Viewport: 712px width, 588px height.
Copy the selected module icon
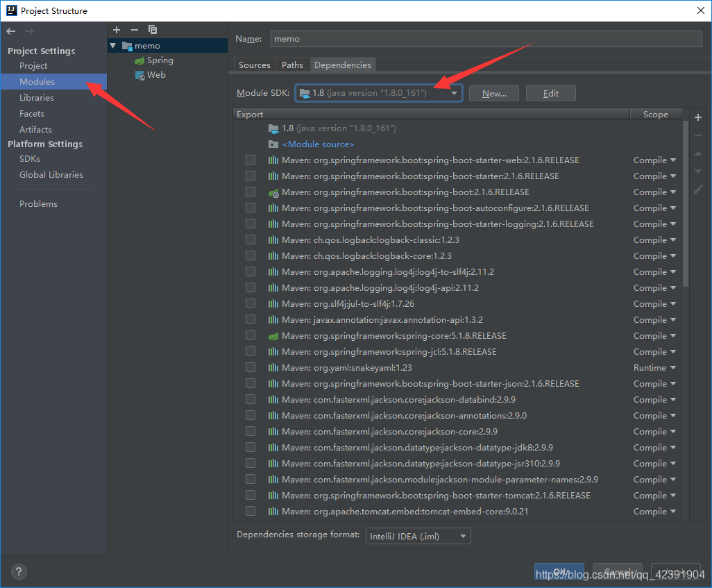click(153, 30)
